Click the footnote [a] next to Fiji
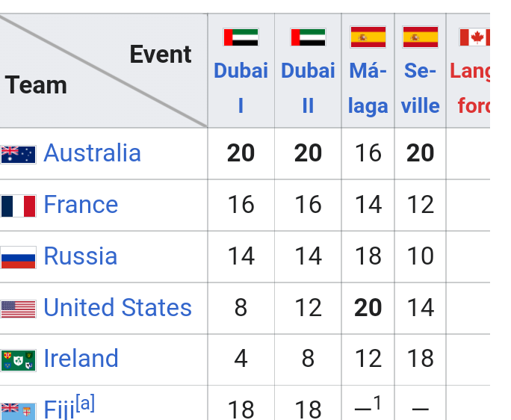The height and width of the screenshot is (420, 511). (85, 403)
